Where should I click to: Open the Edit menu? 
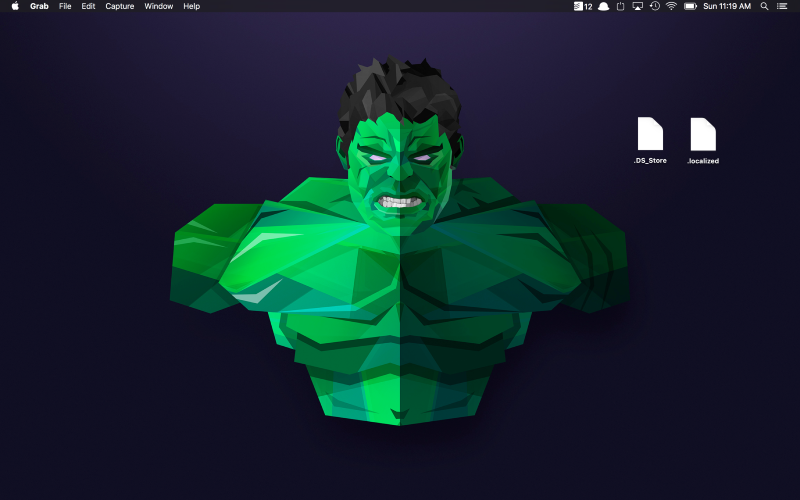[89, 6]
